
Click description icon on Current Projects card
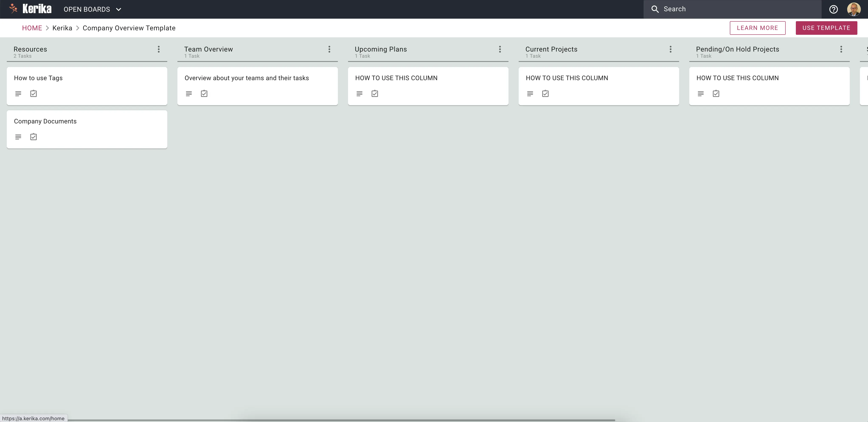[530, 94]
